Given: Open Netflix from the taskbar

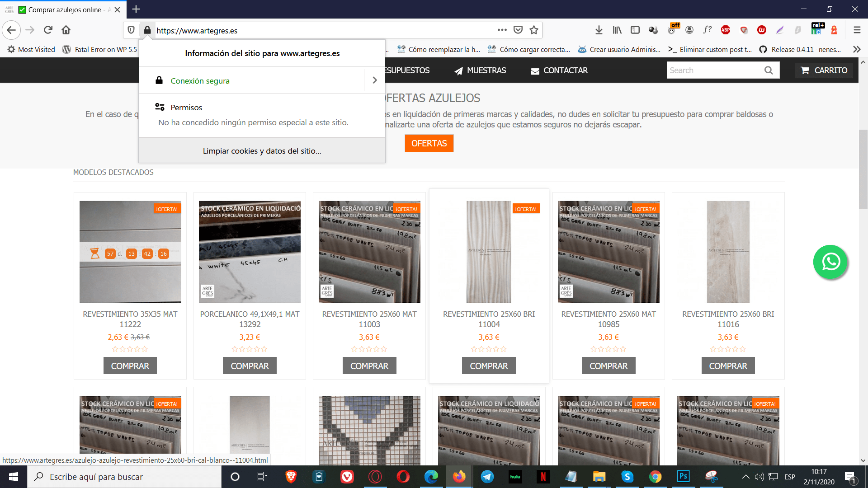Looking at the screenshot, I should (543, 477).
